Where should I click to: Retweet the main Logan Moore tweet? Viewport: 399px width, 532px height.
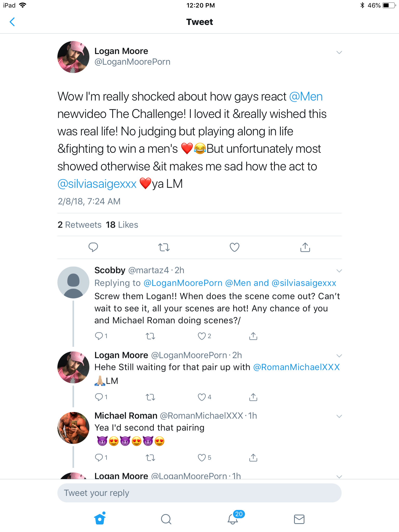tap(164, 247)
